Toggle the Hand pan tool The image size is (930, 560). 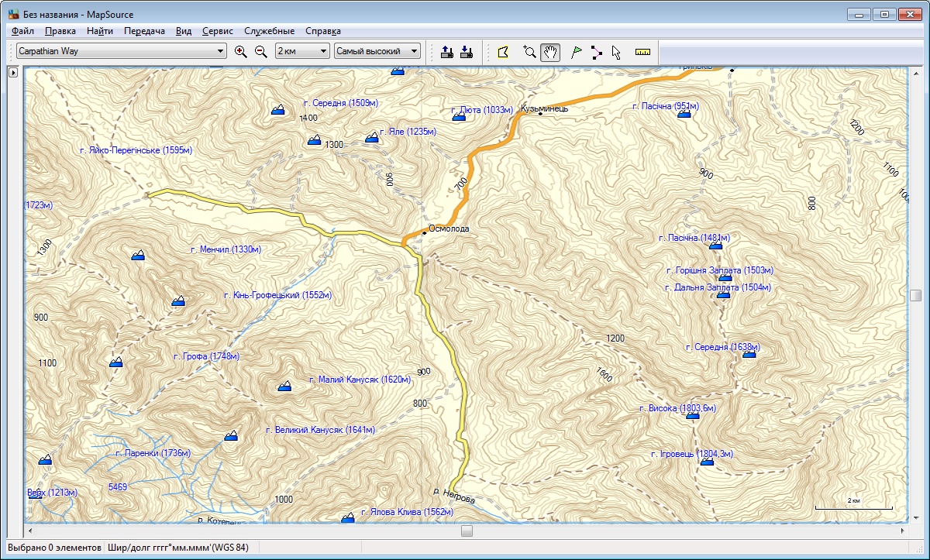[550, 52]
